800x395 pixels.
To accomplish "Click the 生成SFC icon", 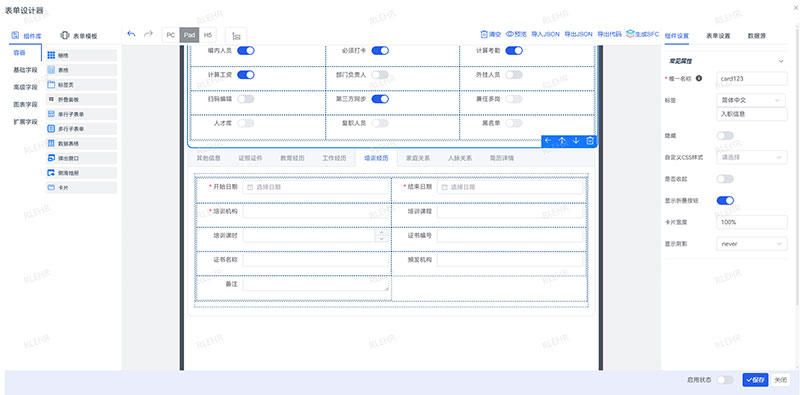I will 630,34.
